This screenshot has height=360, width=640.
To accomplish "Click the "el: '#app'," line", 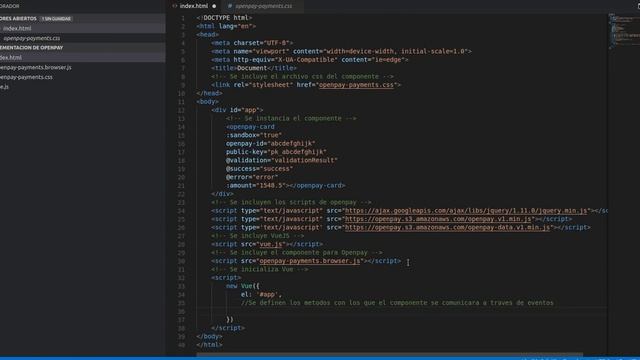I will click(261, 294).
